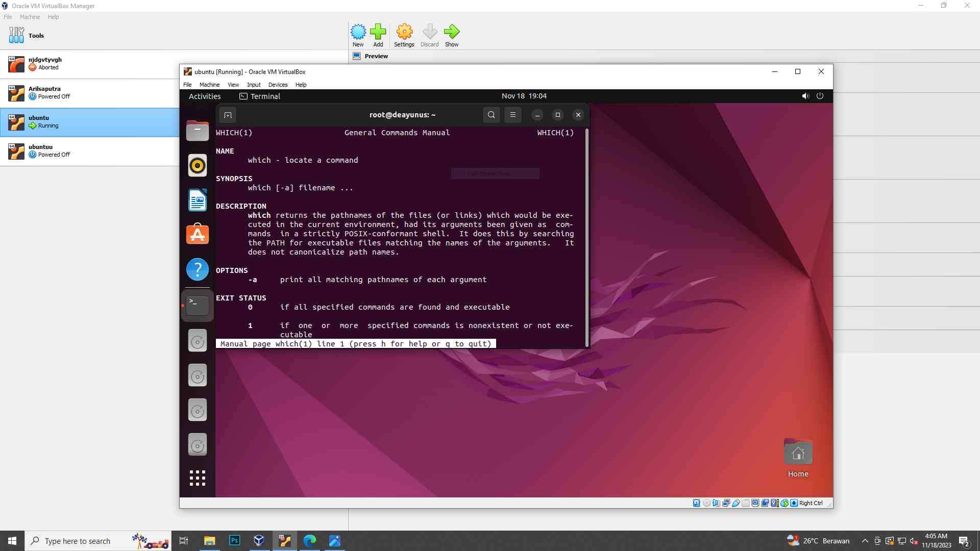Open Task View on Windows taskbar
The width and height of the screenshot is (980, 551).
tap(184, 541)
